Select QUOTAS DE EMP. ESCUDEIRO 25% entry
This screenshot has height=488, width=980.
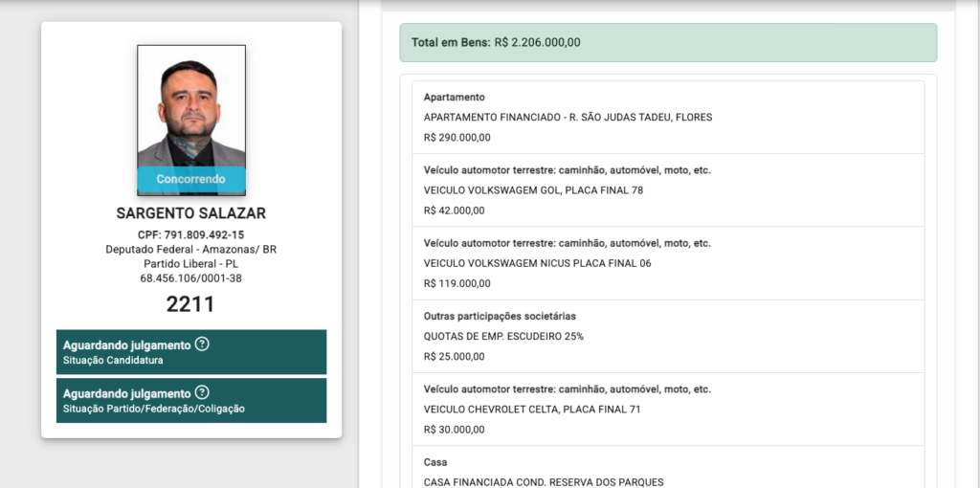[503, 337]
